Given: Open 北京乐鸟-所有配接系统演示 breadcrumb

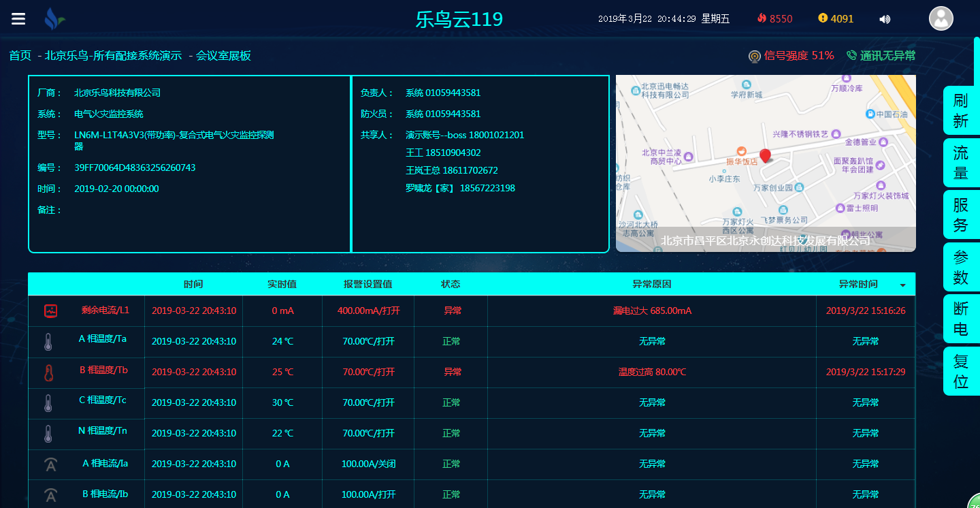Looking at the screenshot, I should pos(113,56).
